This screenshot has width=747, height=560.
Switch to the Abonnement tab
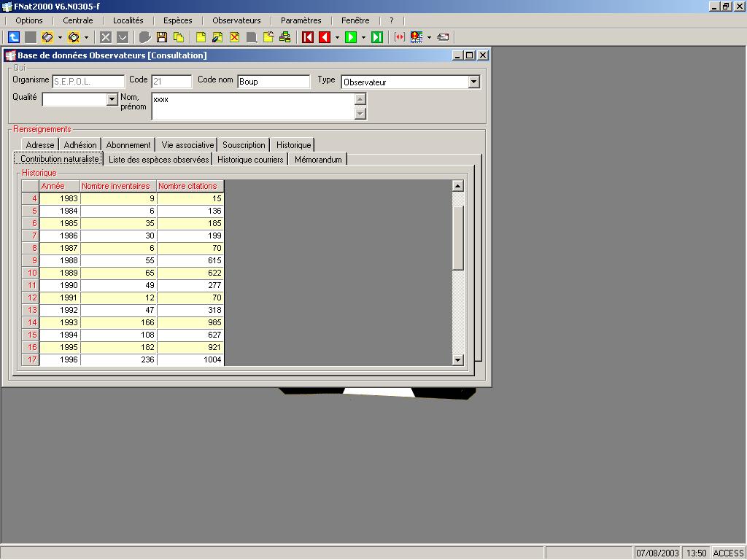pos(128,145)
